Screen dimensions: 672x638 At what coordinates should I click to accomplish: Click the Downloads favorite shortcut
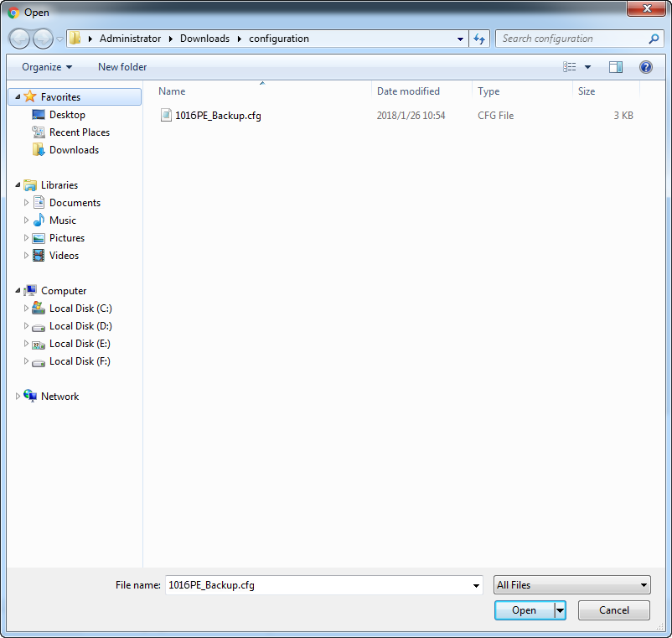[x=75, y=149]
